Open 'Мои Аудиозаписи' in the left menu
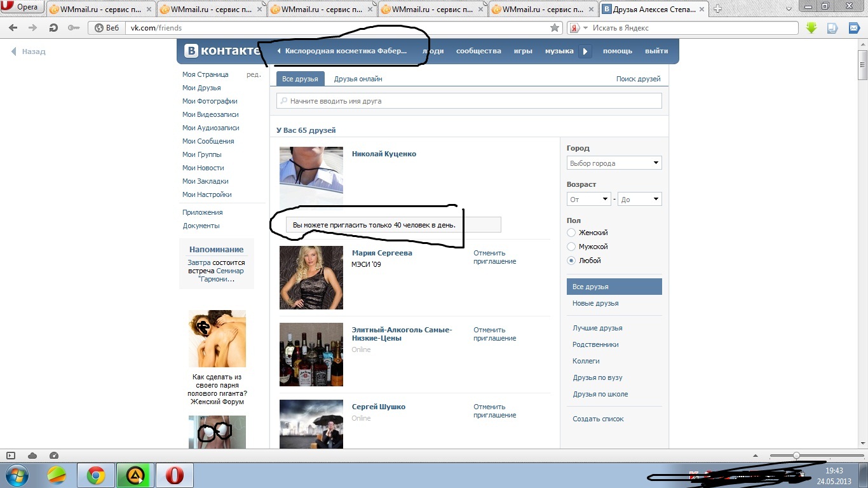 pos(211,128)
